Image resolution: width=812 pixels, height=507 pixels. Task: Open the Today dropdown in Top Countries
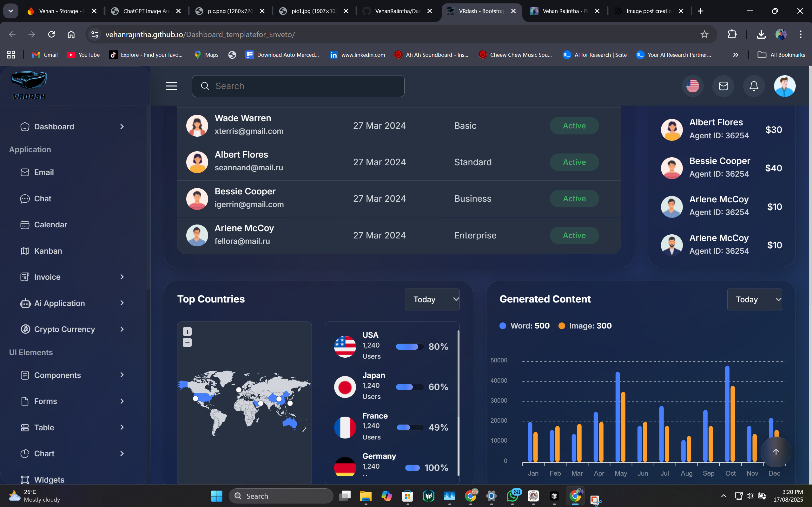pos(432,299)
